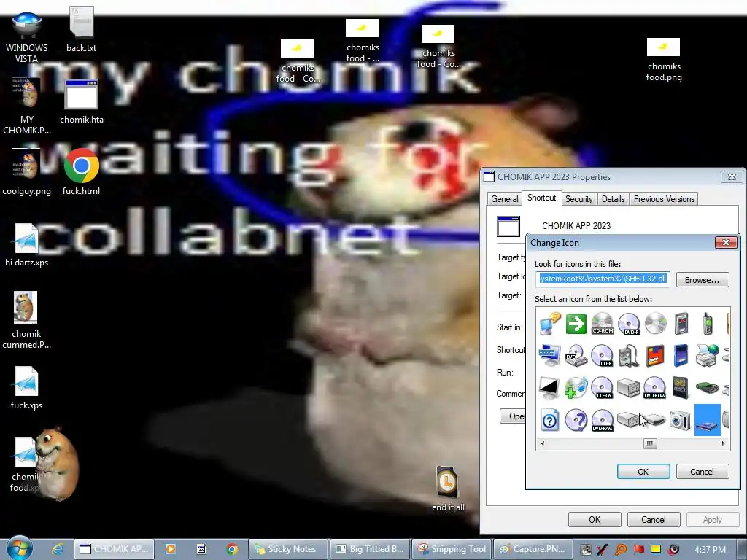Pick the DVD-RAM disc icon
This screenshot has height=560, width=747.
click(602, 421)
